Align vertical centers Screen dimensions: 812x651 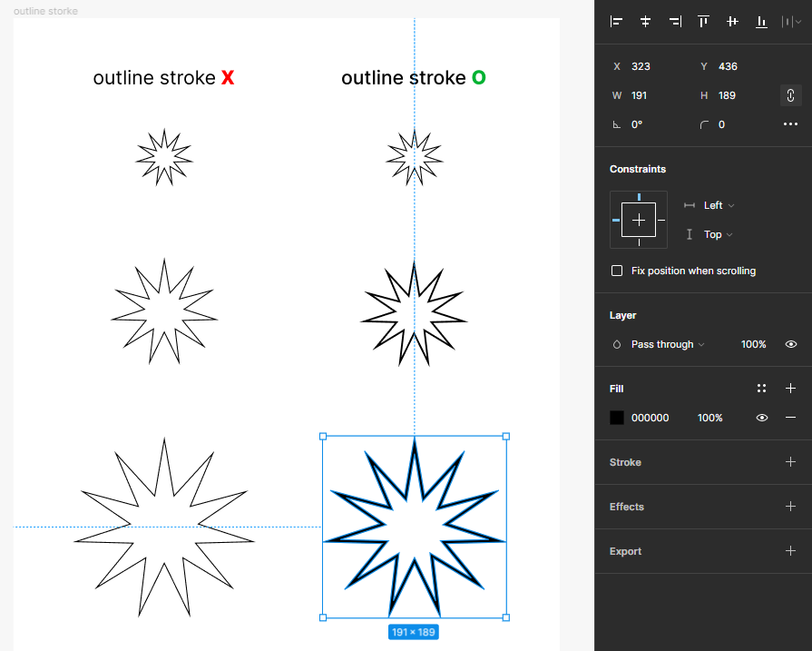732,21
